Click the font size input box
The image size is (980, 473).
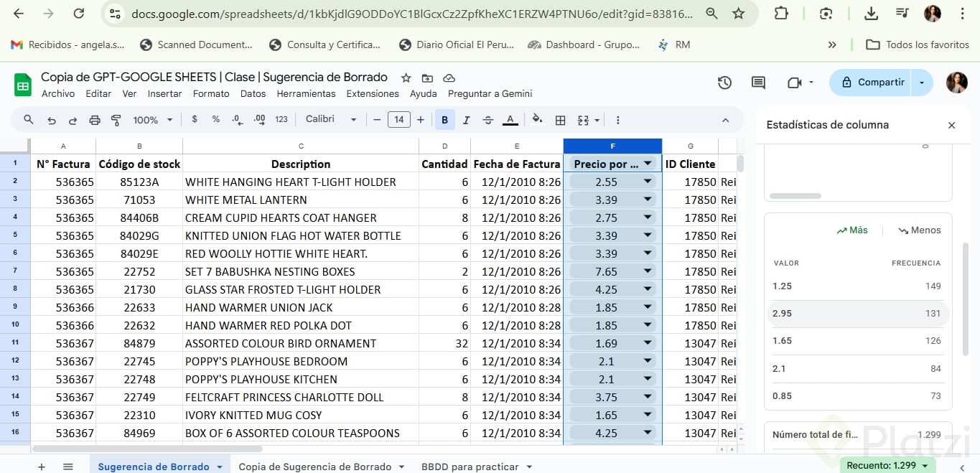tap(398, 120)
